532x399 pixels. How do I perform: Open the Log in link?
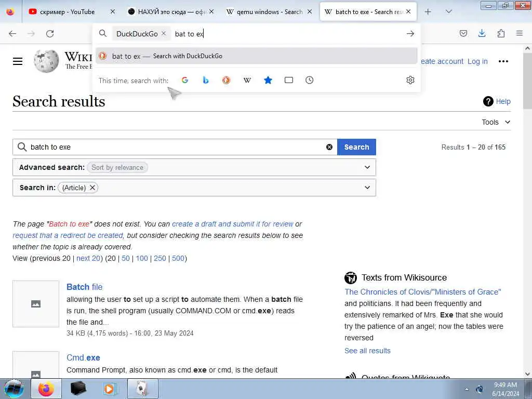pyautogui.click(x=477, y=61)
